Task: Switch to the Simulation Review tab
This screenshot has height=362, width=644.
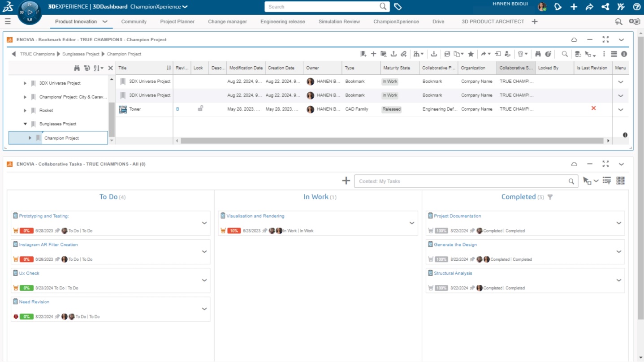Action: [x=339, y=22]
